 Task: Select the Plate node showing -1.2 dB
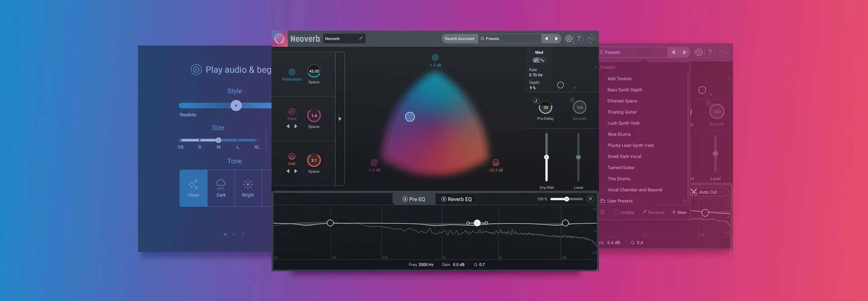point(374,163)
